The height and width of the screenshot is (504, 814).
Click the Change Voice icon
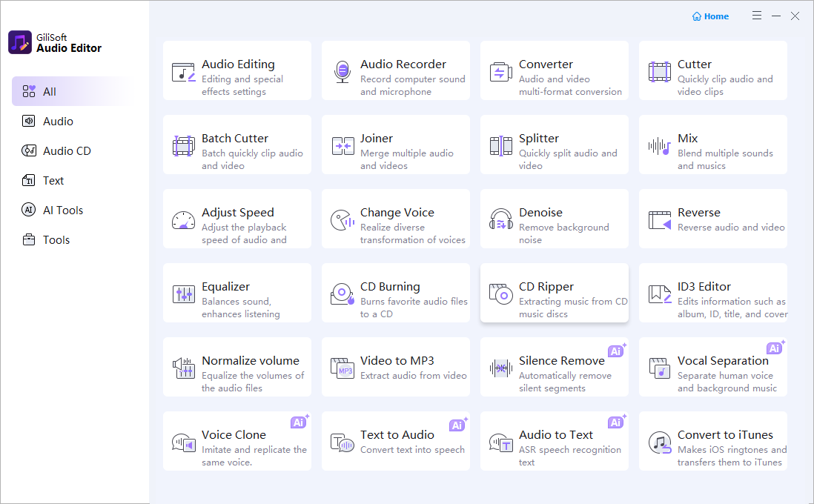[343, 220]
